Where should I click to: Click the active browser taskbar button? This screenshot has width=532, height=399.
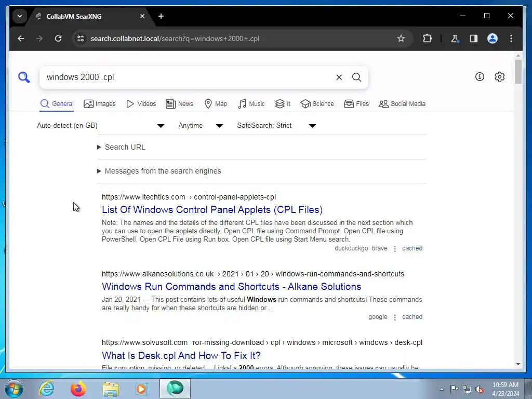pyautogui.click(x=175, y=389)
